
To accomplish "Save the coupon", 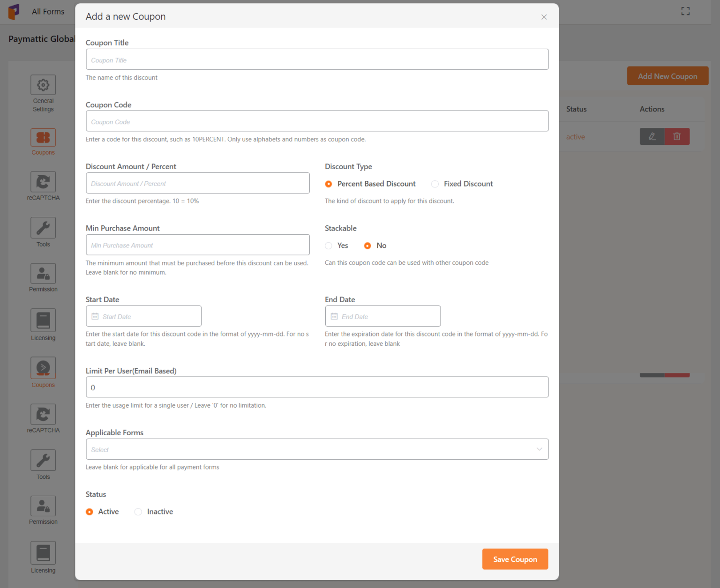I will click(515, 559).
